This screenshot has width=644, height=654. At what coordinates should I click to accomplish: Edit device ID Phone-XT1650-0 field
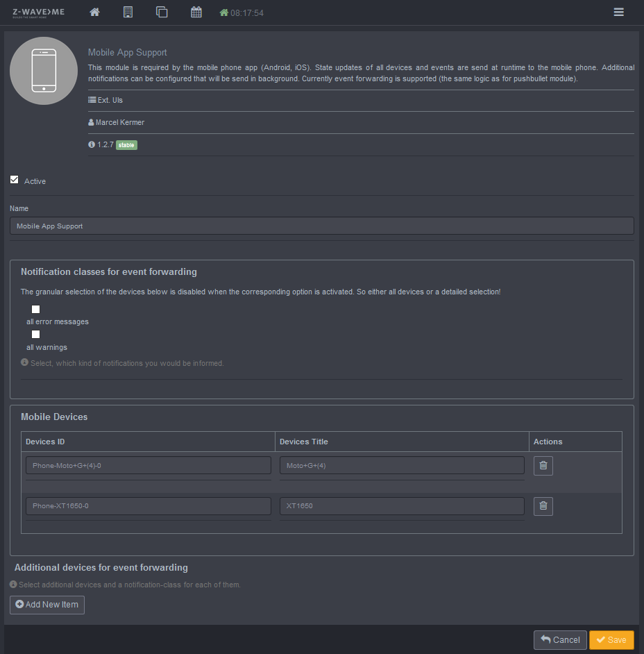(149, 505)
